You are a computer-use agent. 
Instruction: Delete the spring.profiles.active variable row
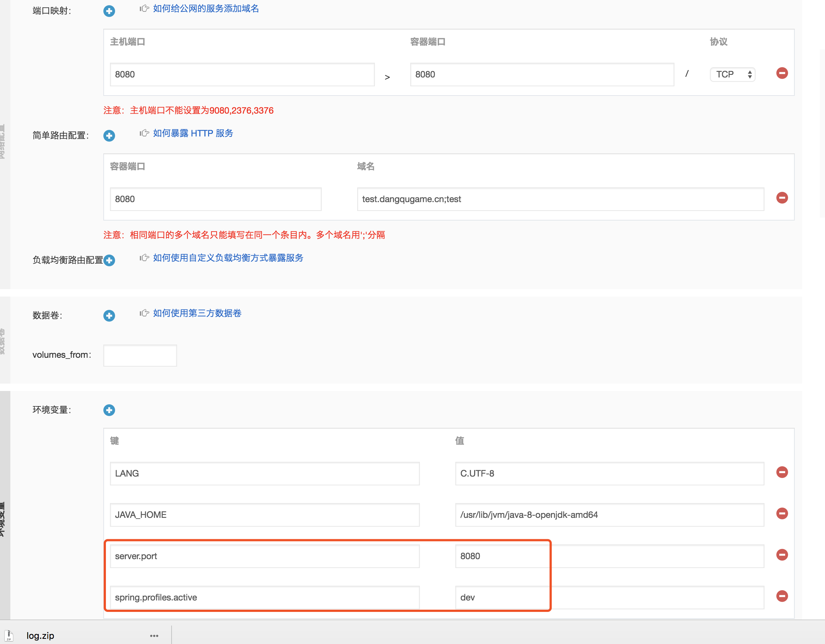coord(781,596)
